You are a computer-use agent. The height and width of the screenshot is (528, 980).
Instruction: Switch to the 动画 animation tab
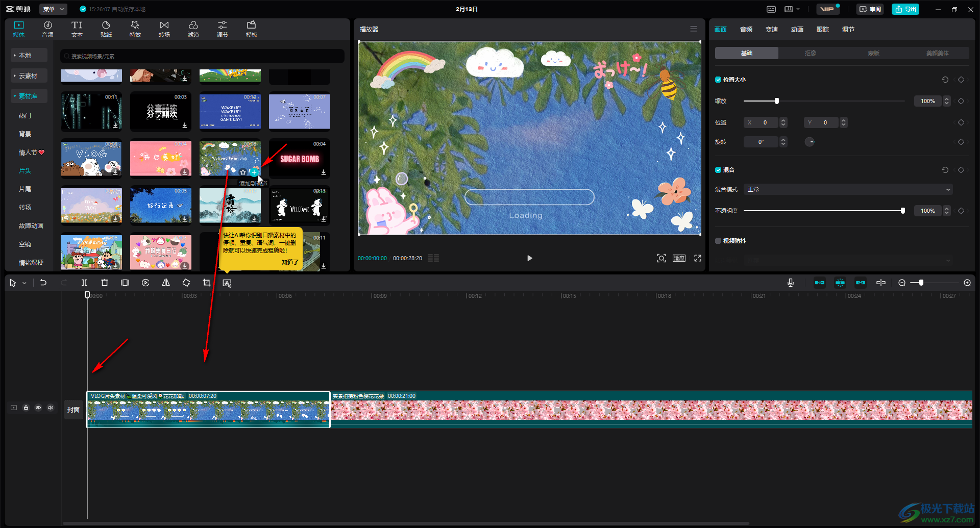pos(797,29)
